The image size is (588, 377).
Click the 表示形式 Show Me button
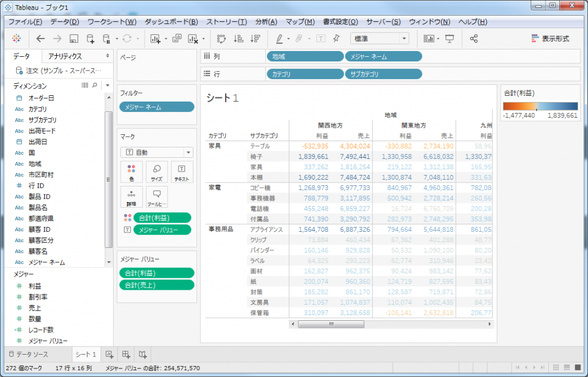point(550,38)
